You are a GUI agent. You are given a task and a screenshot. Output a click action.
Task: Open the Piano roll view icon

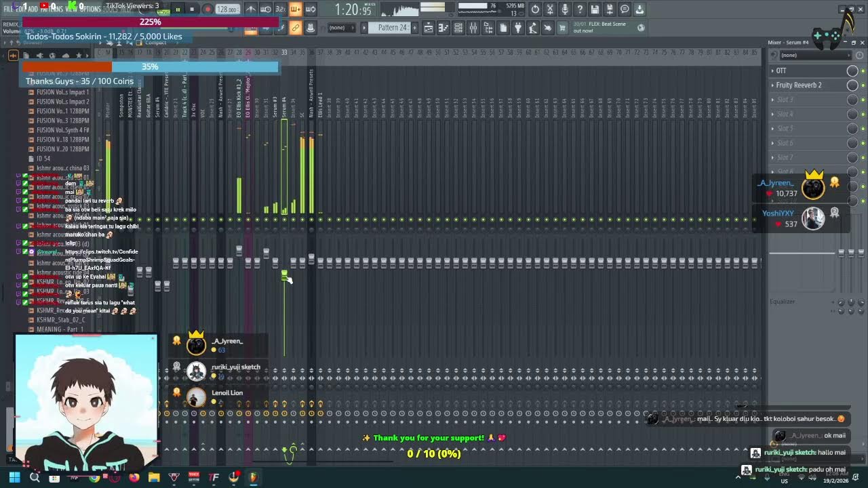tap(443, 28)
